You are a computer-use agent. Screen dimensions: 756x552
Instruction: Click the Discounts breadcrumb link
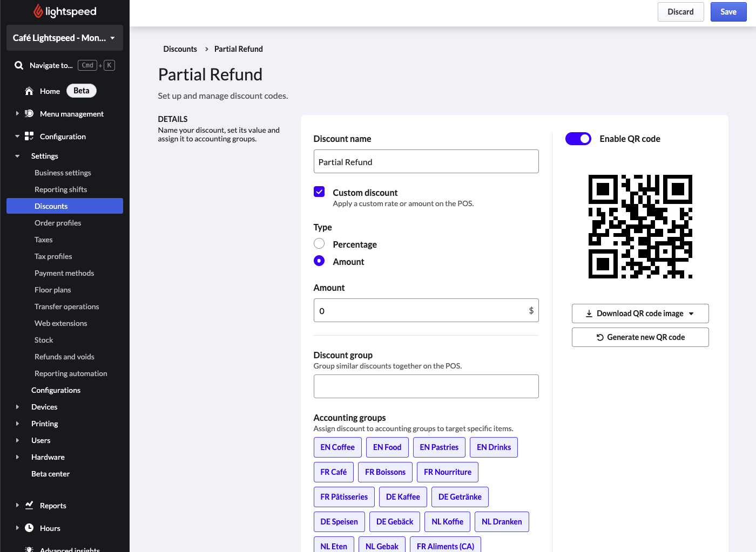click(180, 49)
